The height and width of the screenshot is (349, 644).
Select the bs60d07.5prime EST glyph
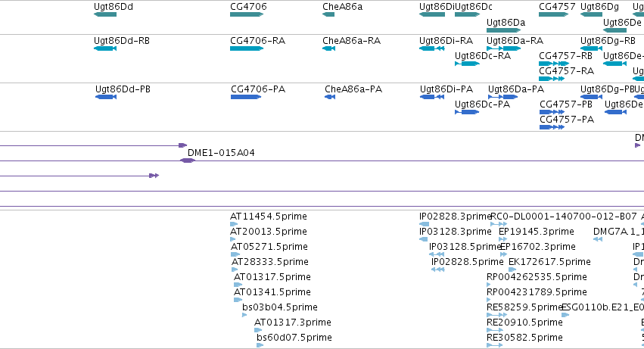[260, 345]
